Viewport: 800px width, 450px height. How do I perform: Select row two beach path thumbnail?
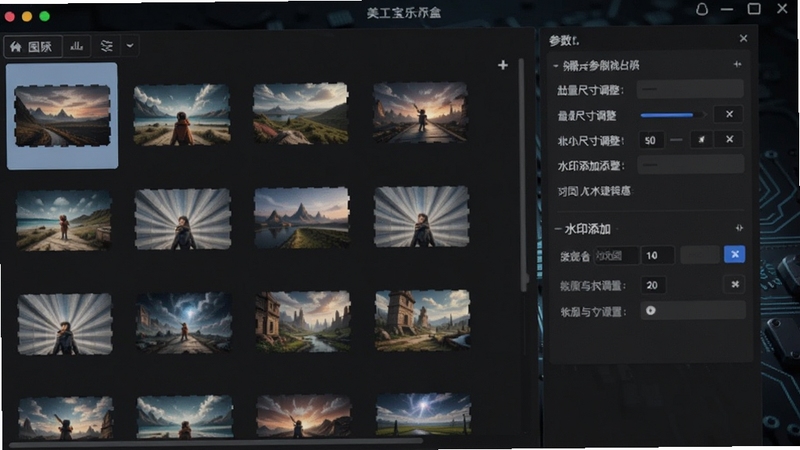[63, 220]
